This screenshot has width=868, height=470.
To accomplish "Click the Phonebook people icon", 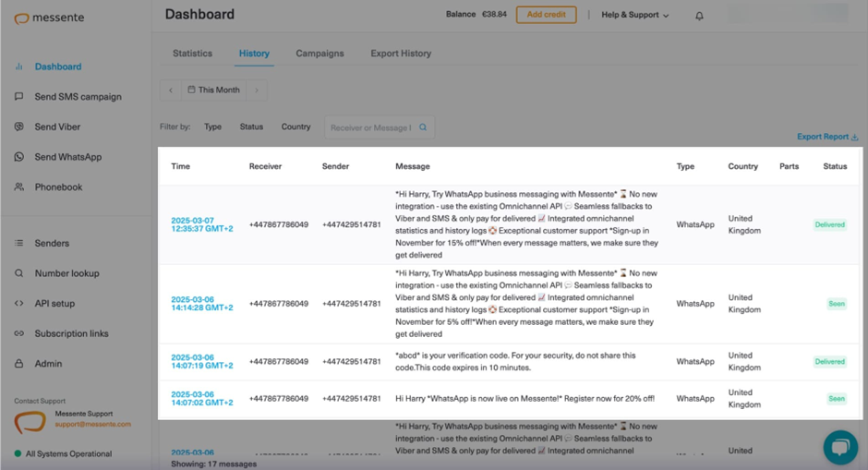I will (18, 187).
